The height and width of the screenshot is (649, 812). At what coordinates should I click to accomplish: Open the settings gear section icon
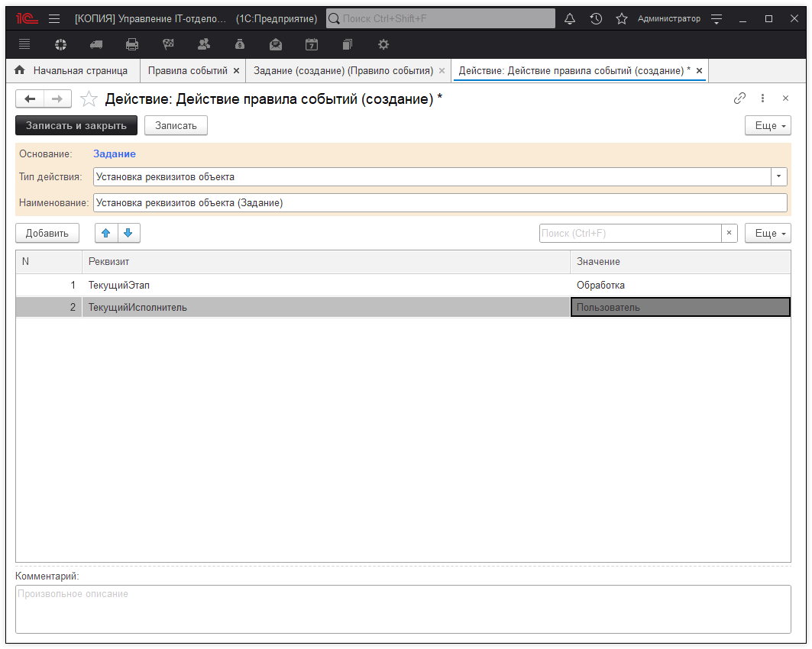[x=383, y=44]
